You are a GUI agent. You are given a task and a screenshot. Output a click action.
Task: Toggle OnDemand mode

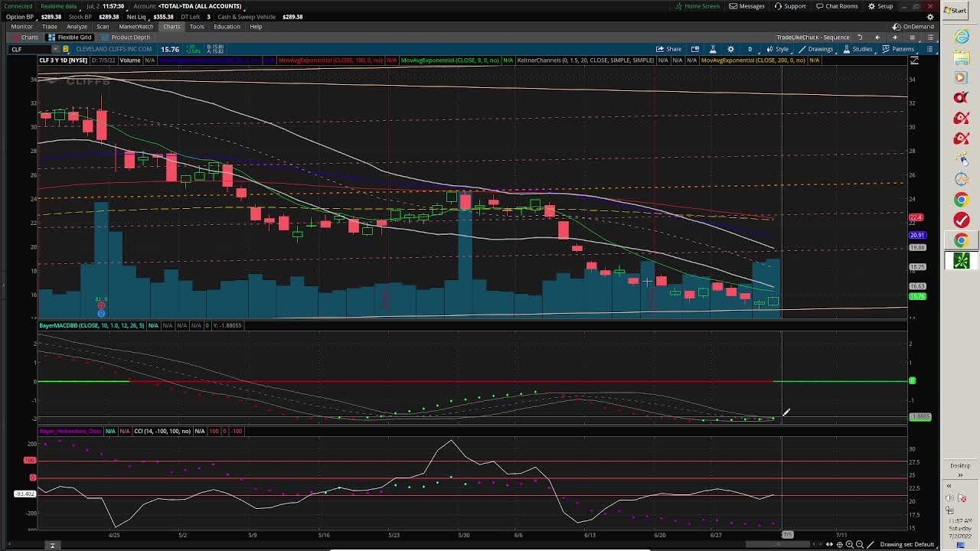(913, 27)
